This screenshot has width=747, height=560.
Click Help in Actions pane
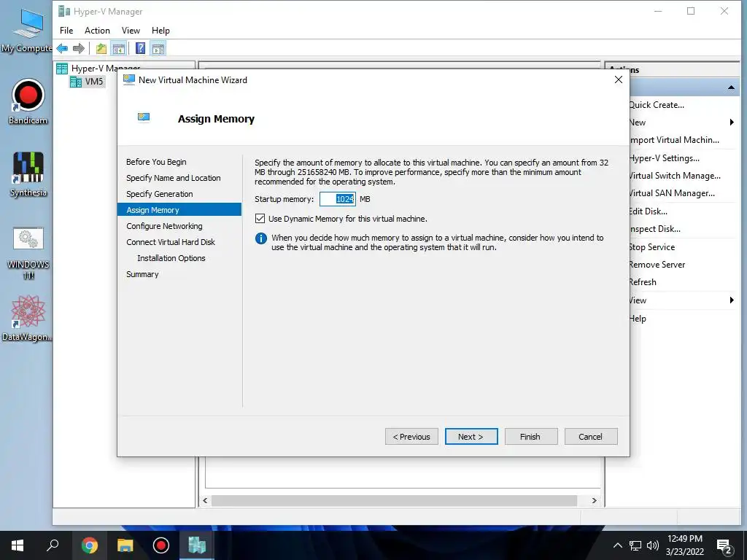638,319
